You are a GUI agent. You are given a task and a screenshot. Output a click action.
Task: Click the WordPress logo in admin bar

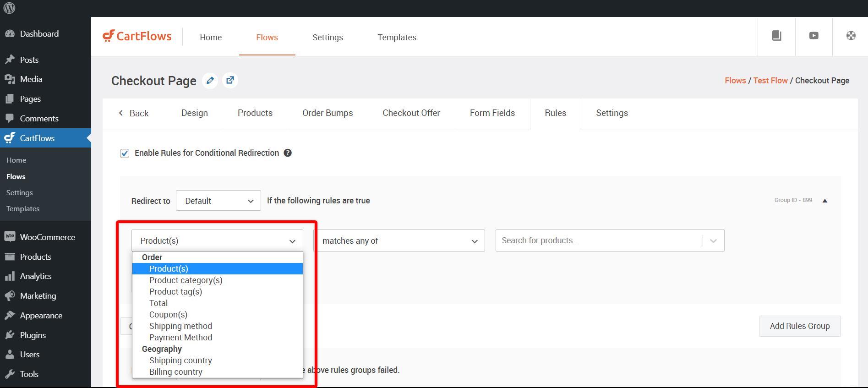[9, 8]
